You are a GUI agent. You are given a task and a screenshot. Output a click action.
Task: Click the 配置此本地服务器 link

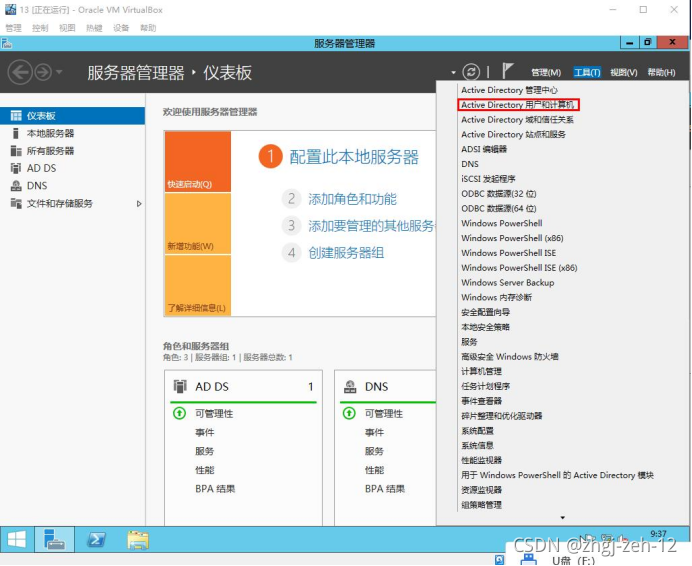click(354, 157)
